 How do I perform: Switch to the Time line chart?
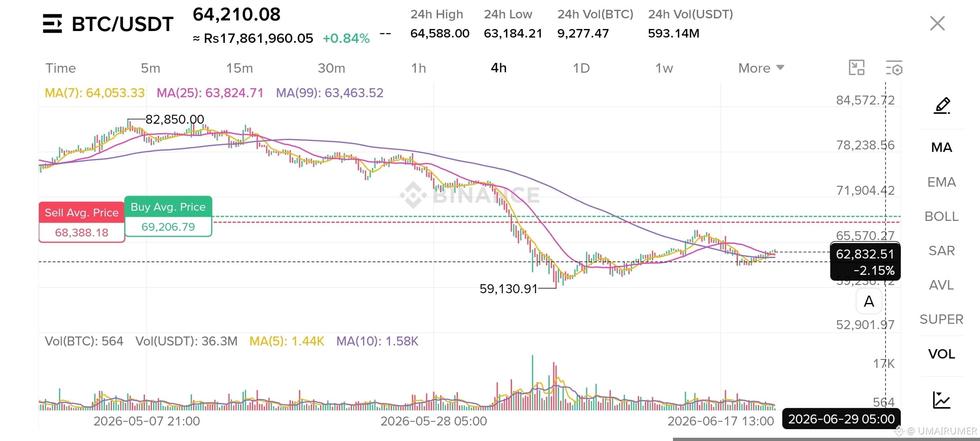click(60, 68)
